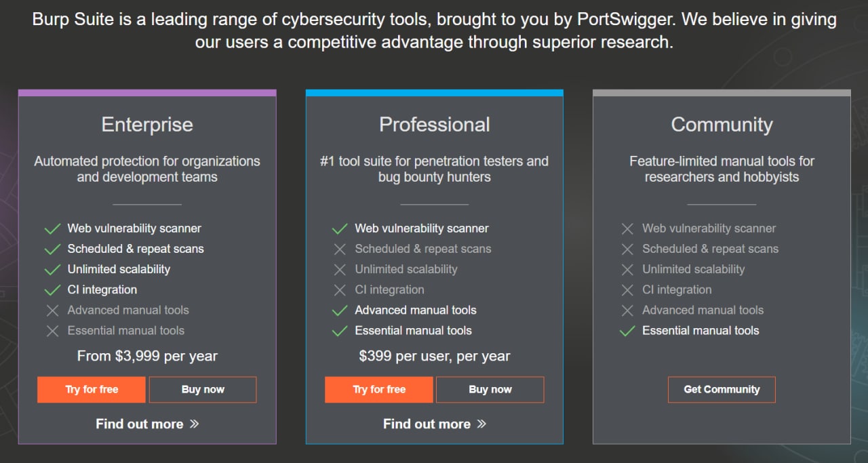
Task: Click Buy now in the Enterprise card
Action: point(203,390)
